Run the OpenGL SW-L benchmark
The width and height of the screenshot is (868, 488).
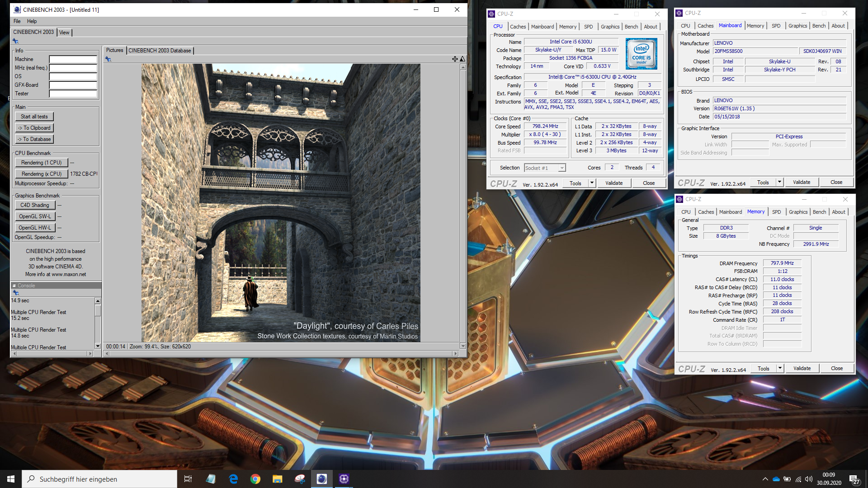pos(35,216)
